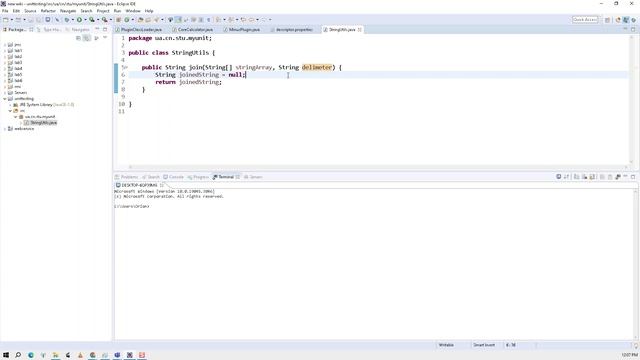Switch to MinusPlugin.java editor tab
The image size is (640, 360).
click(242, 30)
